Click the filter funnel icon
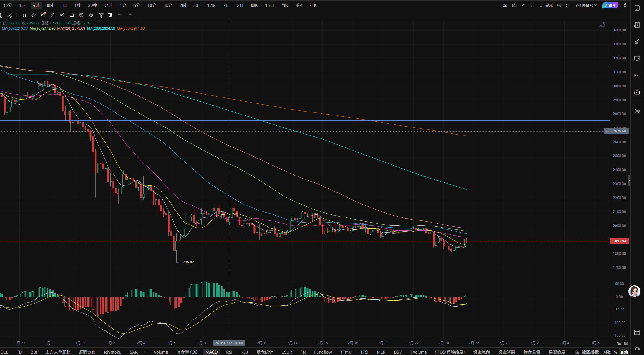Viewport: 644px width, 355px height. point(101,15)
